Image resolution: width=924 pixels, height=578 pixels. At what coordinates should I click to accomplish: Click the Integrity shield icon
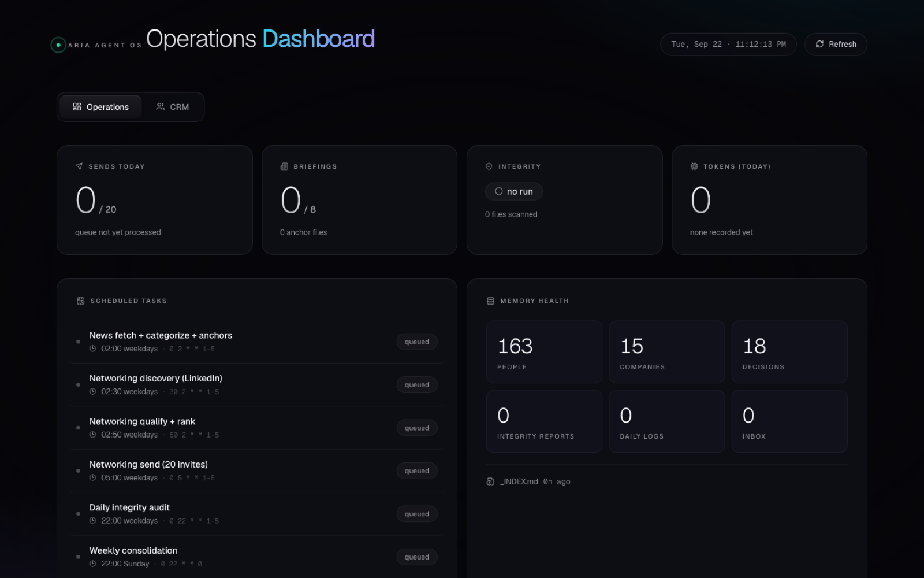[489, 166]
